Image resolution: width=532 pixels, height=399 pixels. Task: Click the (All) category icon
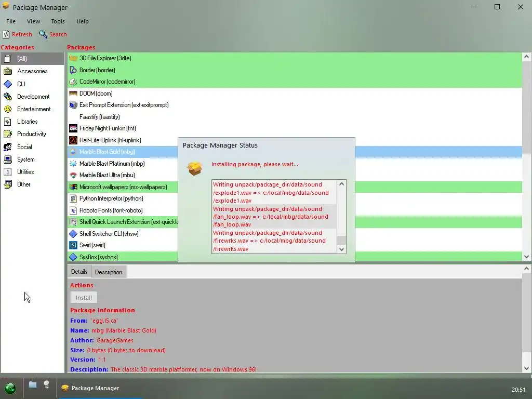(x=8, y=59)
